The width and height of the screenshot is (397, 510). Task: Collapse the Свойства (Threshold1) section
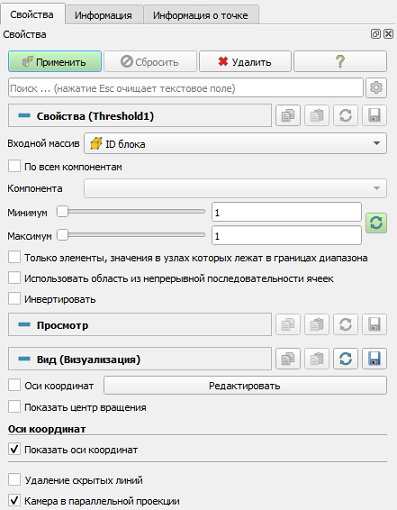coord(24,116)
